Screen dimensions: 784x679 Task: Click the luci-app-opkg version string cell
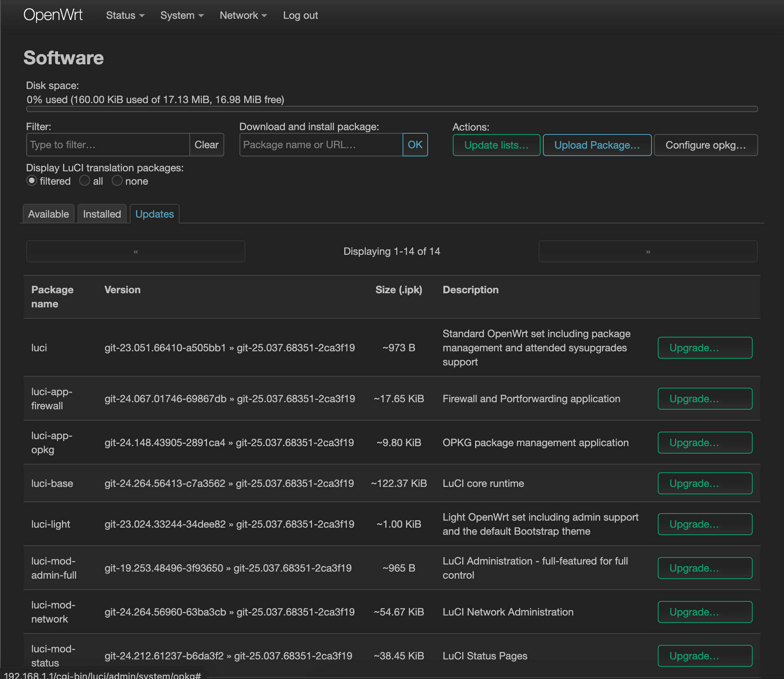[x=229, y=443]
